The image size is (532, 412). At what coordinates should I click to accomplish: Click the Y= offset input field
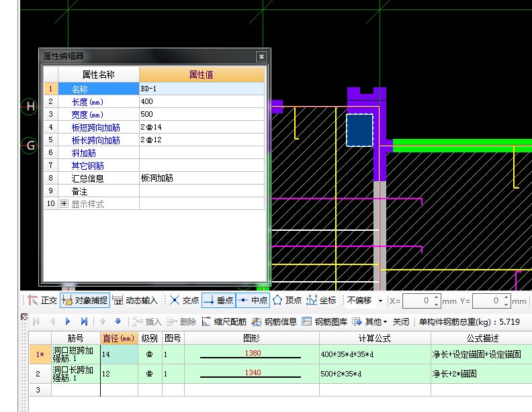487,301
